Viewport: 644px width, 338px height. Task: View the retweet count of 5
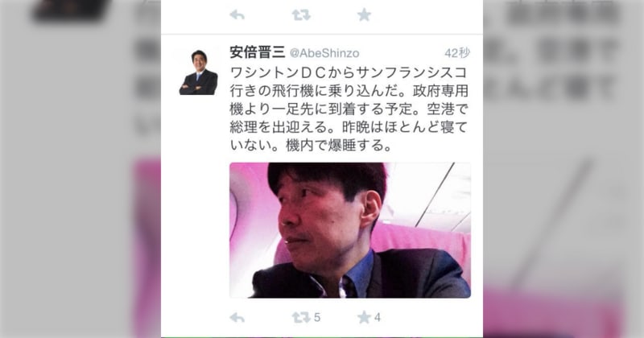[317, 317]
